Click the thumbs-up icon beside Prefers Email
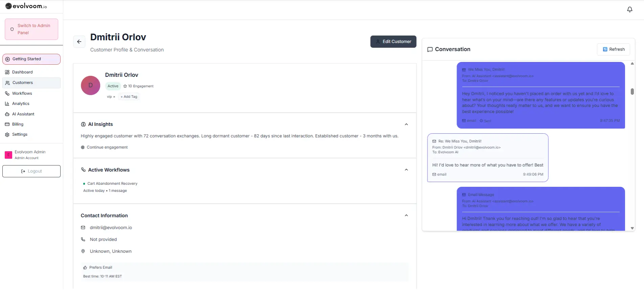The width and height of the screenshot is (644, 290). pos(85,268)
